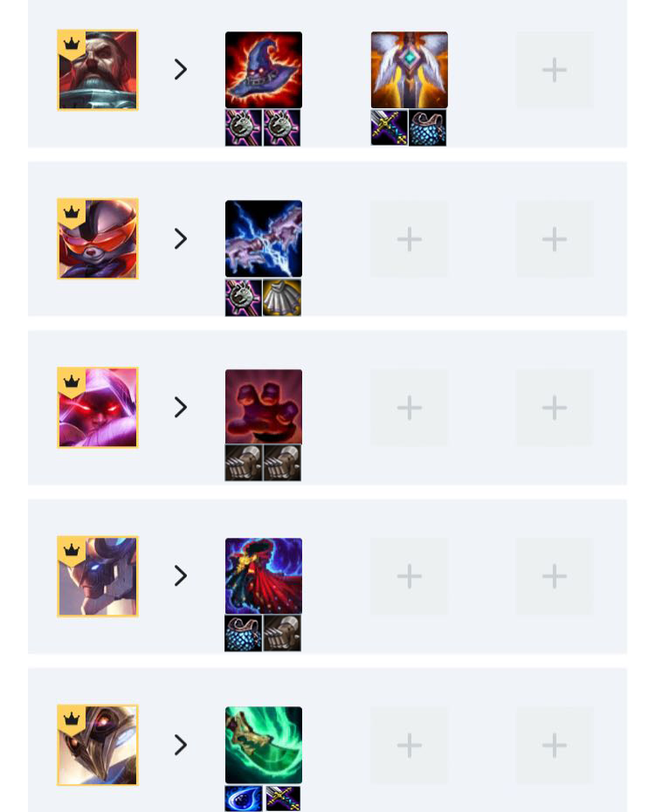Click B.F. Sword component under Guardian Angel
Screen dimensions: 655x812
[x=390, y=127]
